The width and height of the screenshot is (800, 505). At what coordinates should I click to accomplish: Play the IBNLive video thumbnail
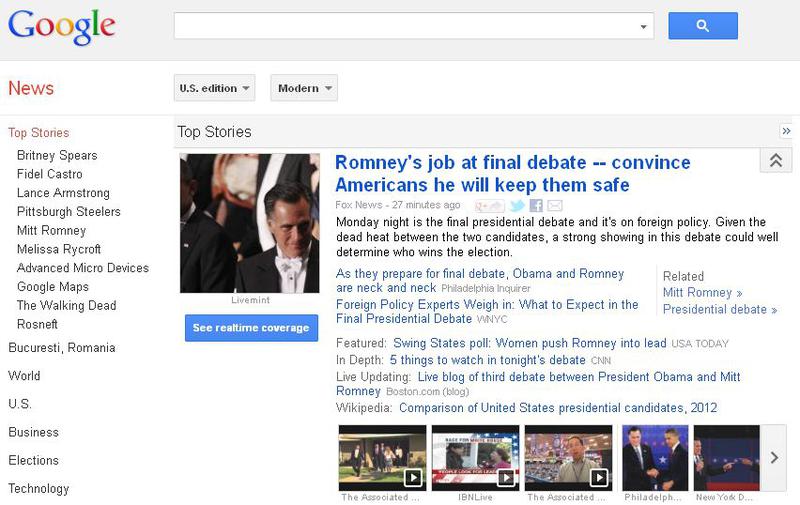[x=475, y=458]
